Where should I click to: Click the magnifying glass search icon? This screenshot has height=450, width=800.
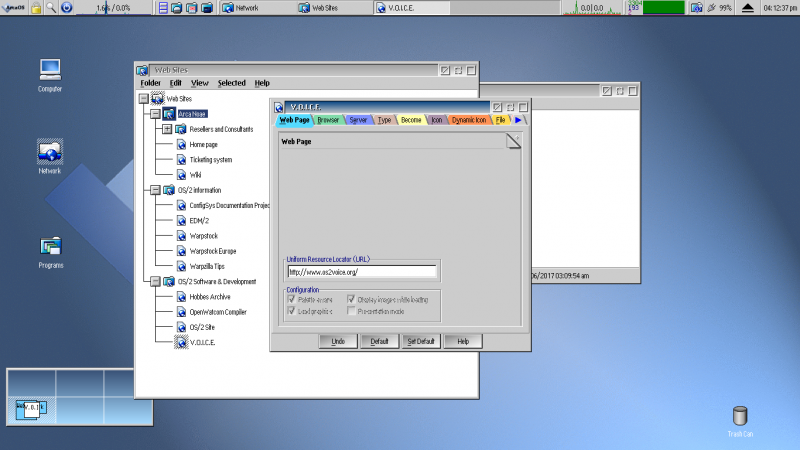point(51,8)
